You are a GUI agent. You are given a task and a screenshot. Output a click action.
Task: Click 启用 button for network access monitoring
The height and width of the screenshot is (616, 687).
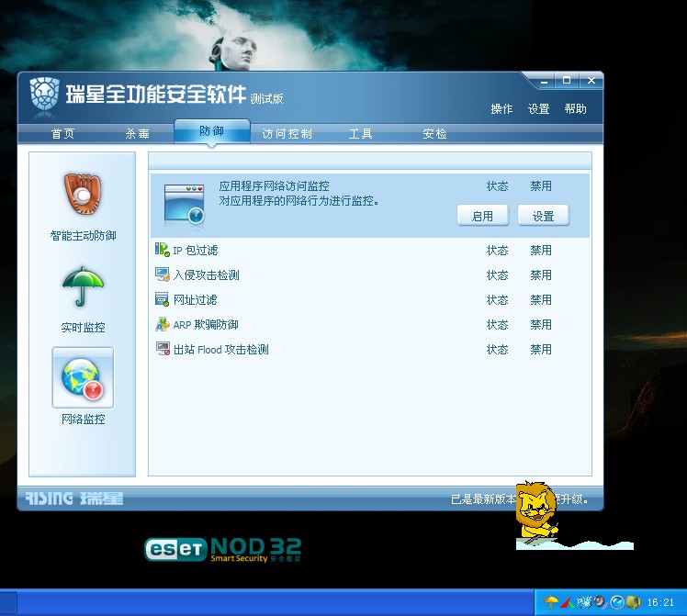pos(483,216)
